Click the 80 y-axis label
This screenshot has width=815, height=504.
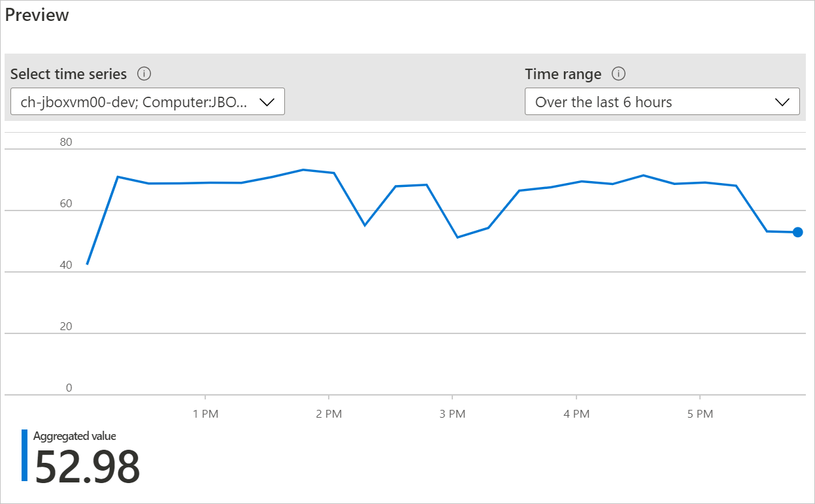point(65,143)
